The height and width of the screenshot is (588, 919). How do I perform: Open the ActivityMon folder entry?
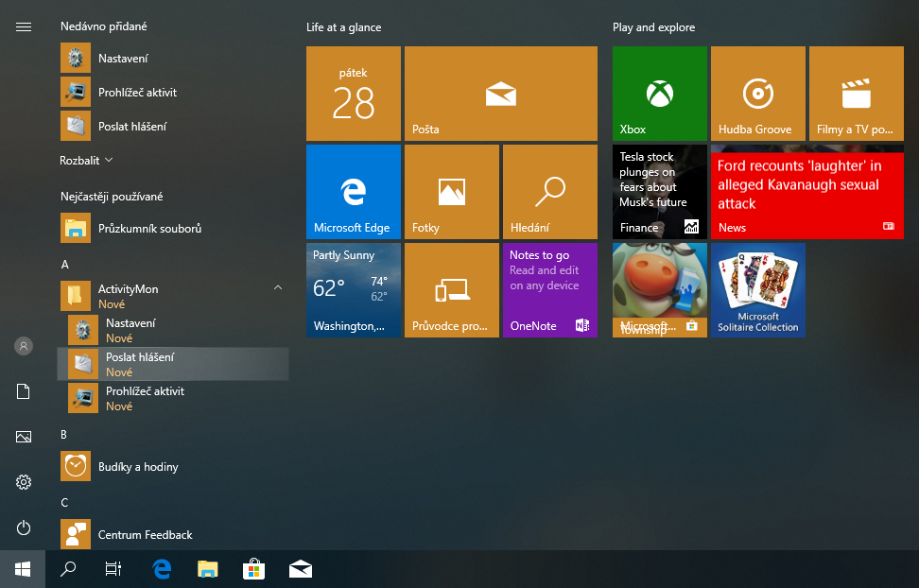tap(173, 296)
